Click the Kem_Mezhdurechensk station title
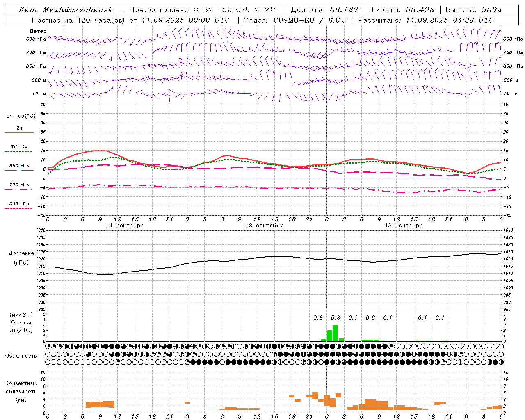This screenshot has width=525, height=420. click(66, 10)
